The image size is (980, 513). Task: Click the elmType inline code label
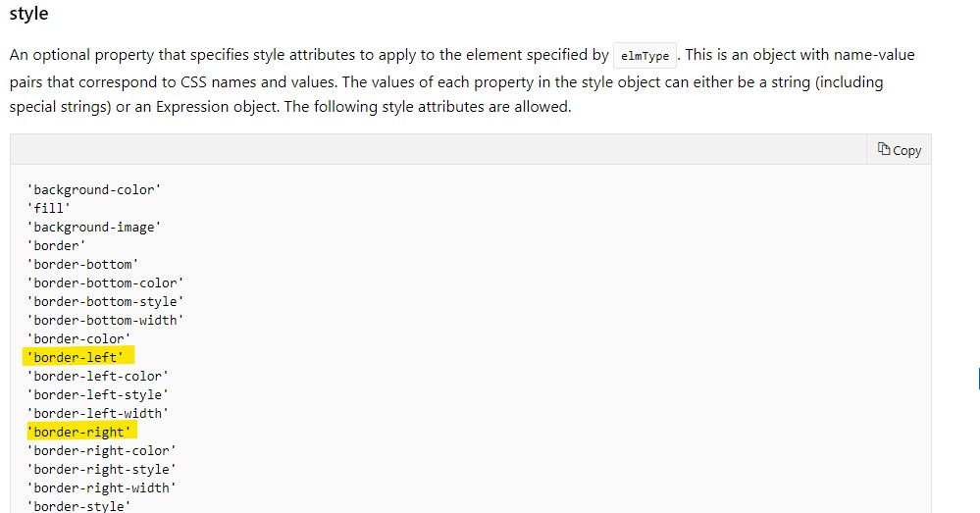pos(645,56)
